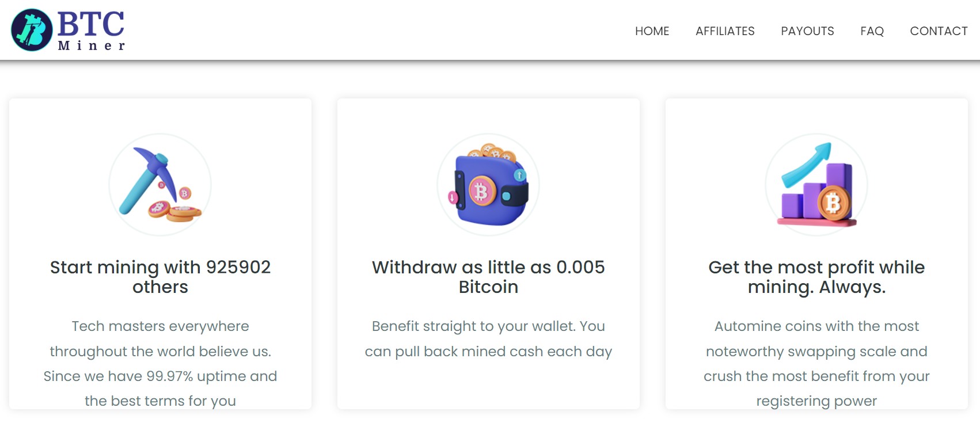
Task: Click the BTC Miner logo text
Action: click(x=91, y=31)
